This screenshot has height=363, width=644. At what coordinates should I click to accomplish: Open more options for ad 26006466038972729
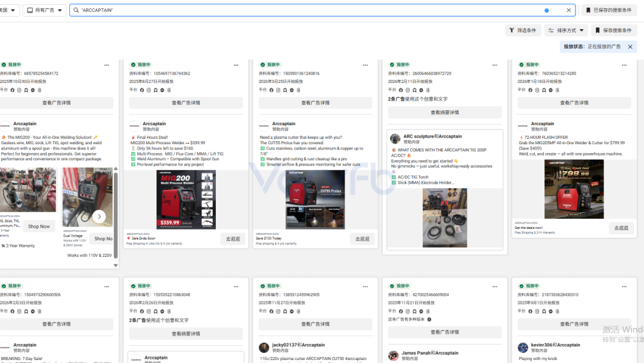pyautogui.click(x=495, y=65)
